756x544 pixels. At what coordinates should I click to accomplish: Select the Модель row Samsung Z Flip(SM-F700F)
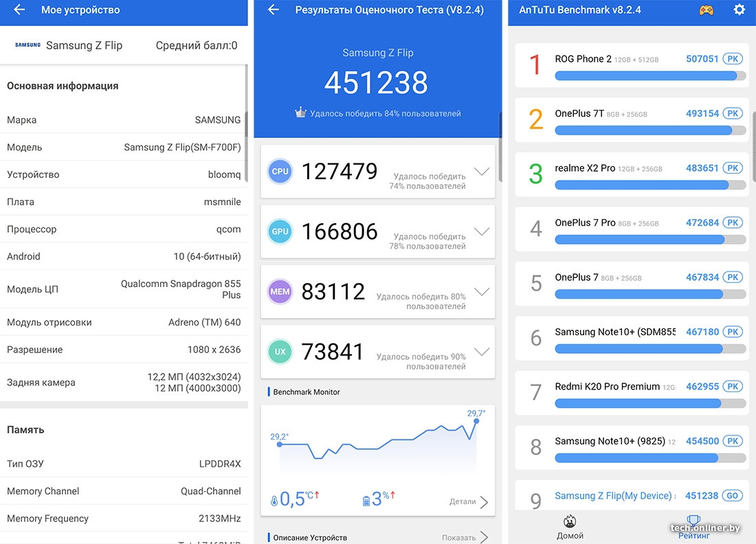click(x=124, y=148)
